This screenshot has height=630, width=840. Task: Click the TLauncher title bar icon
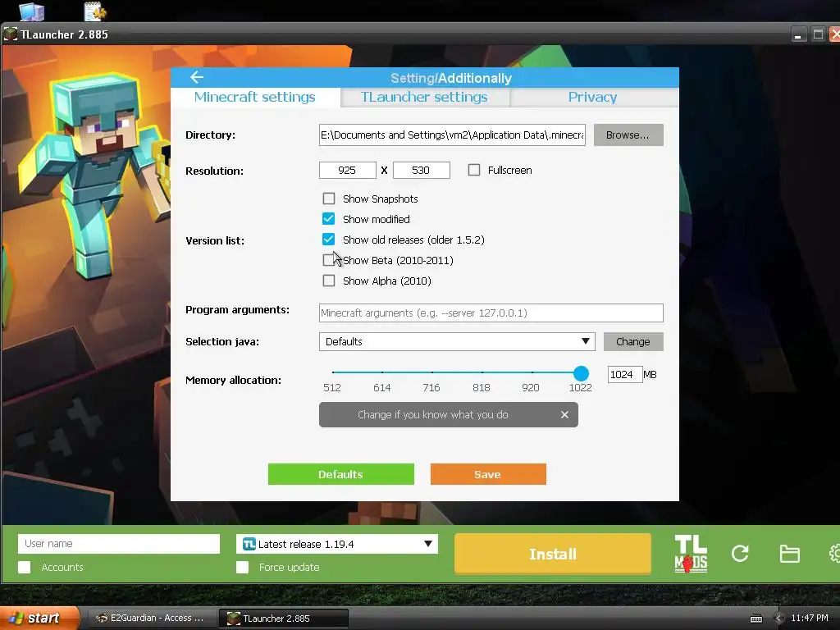pyautogui.click(x=10, y=34)
